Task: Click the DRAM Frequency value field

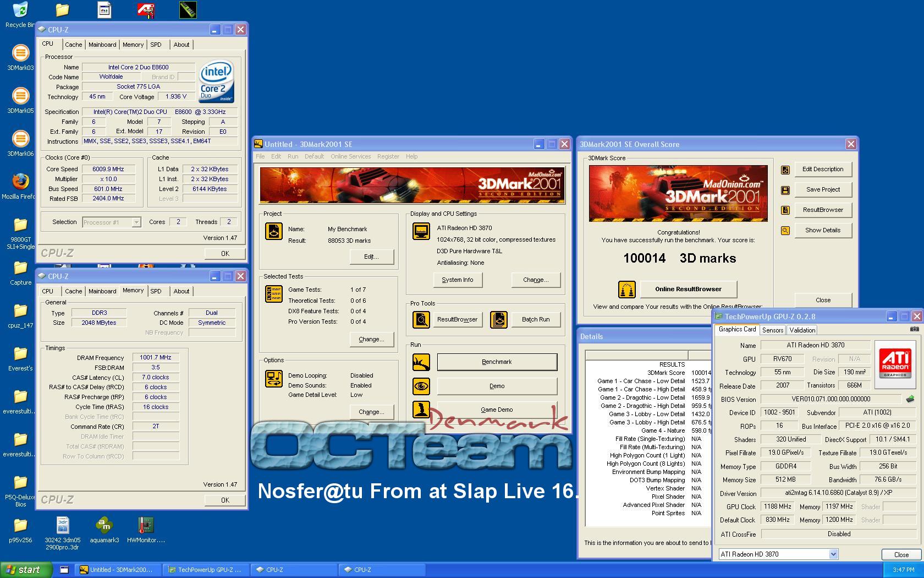Action: (156, 358)
